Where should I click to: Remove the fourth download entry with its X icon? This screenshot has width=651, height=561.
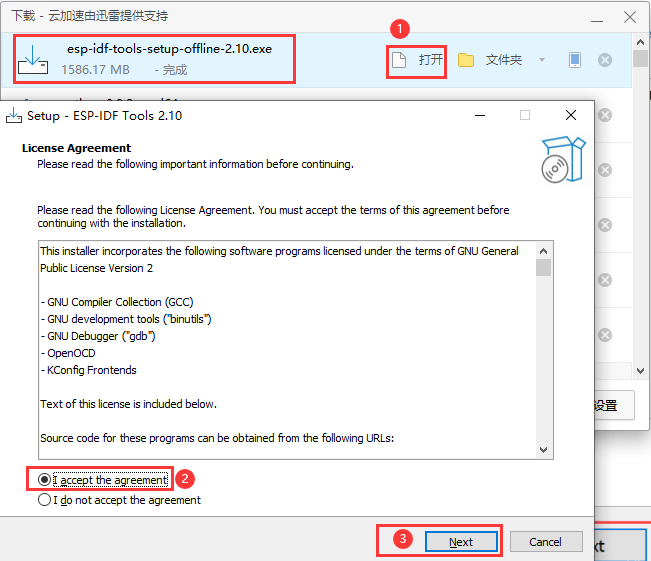[605, 225]
